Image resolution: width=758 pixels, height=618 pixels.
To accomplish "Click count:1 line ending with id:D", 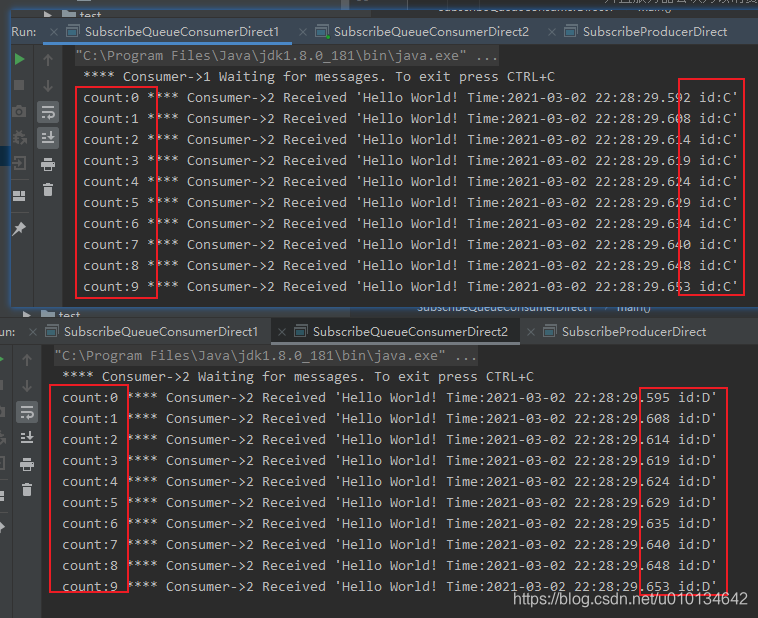I will click(390, 419).
